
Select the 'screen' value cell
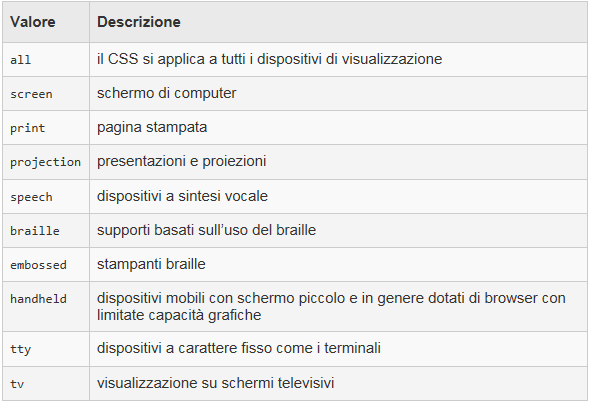click(x=46, y=94)
